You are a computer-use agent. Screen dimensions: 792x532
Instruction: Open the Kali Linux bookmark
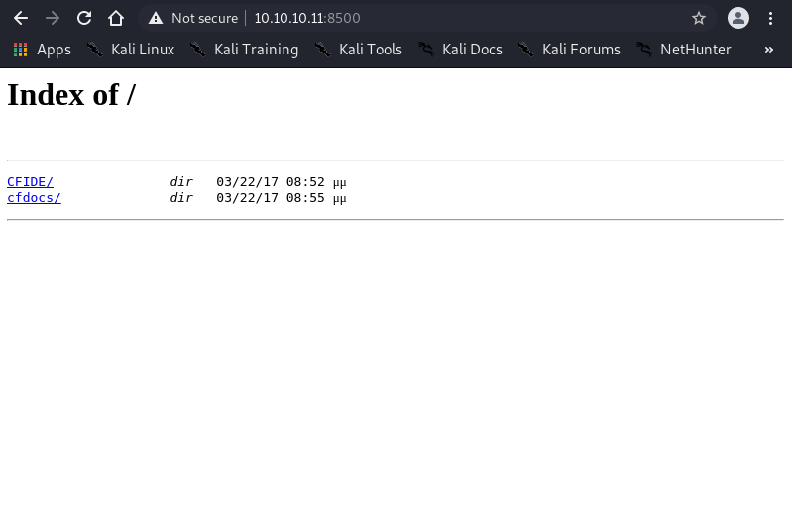tap(130, 49)
